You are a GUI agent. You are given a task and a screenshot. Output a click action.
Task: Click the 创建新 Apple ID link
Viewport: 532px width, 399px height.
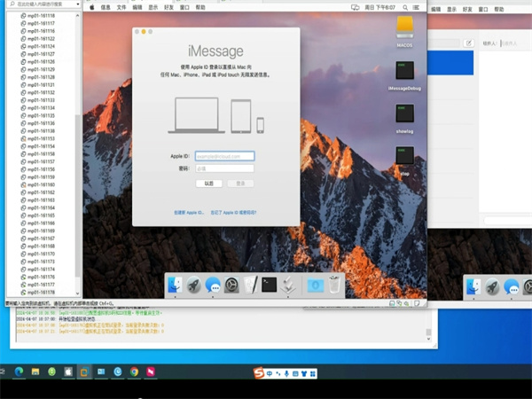pyautogui.click(x=189, y=213)
